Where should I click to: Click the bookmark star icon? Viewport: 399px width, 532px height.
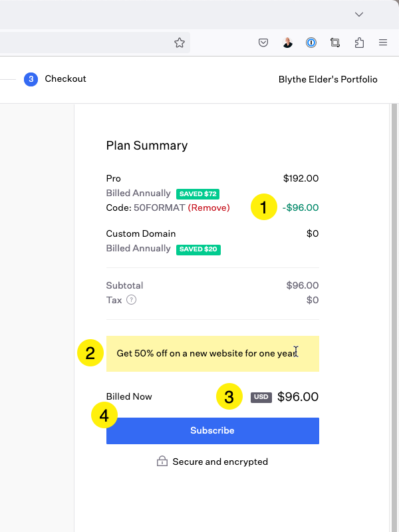click(180, 43)
